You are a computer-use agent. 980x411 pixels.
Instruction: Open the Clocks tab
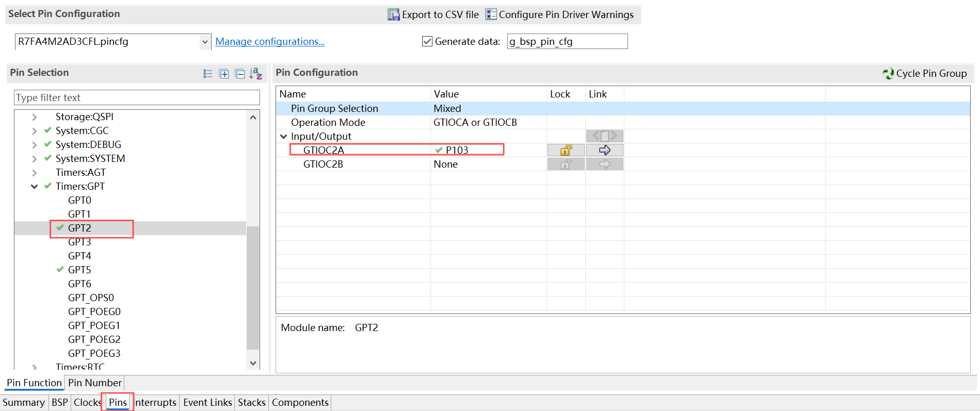(x=87, y=402)
